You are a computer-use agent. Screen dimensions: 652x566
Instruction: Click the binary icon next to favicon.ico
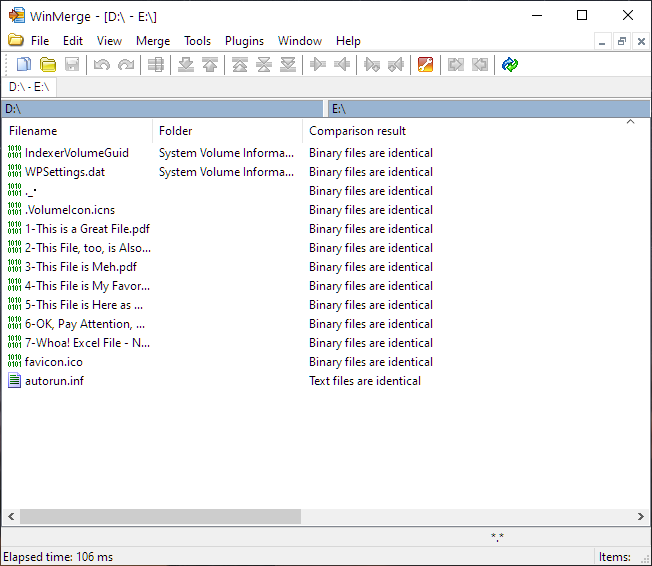point(14,361)
